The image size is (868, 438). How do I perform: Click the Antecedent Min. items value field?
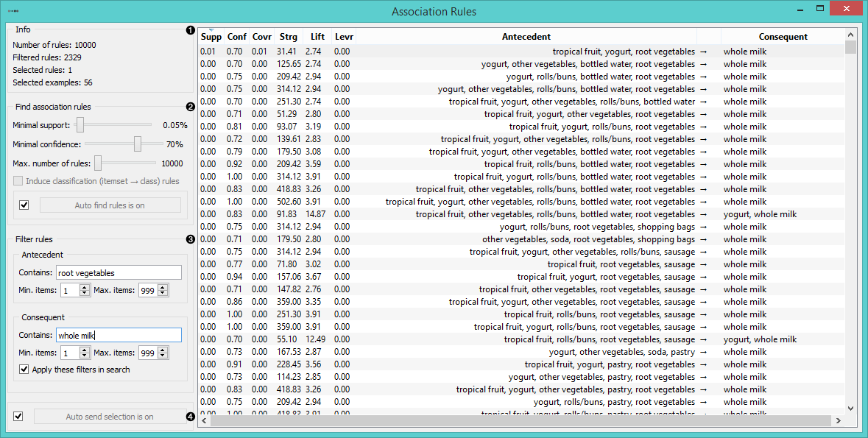[x=70, y=290]
